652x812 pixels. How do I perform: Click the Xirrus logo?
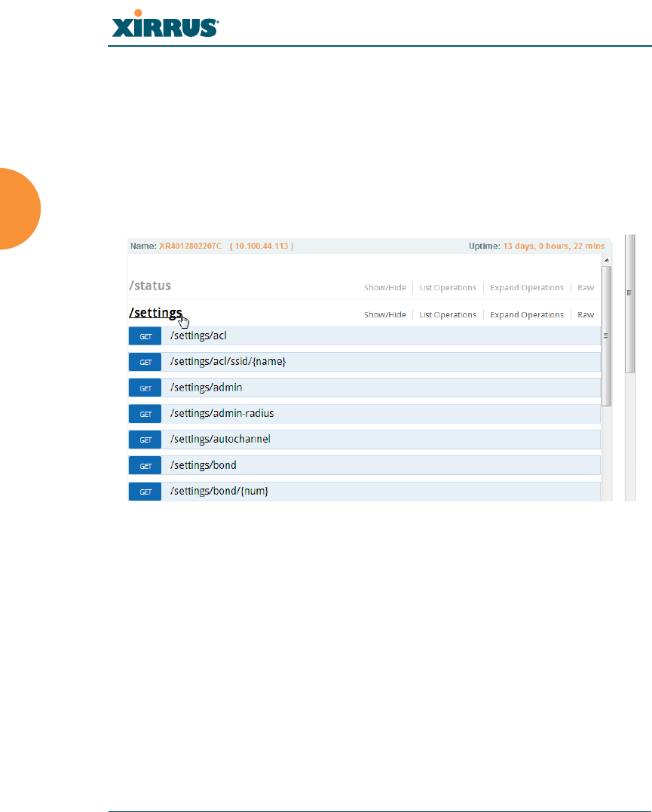(165, 24)
